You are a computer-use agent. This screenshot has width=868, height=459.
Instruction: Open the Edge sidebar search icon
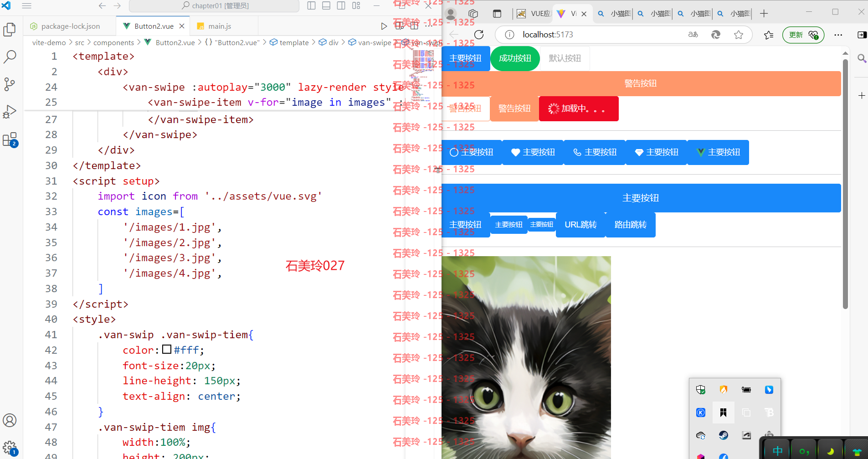(x=862, y=58)
